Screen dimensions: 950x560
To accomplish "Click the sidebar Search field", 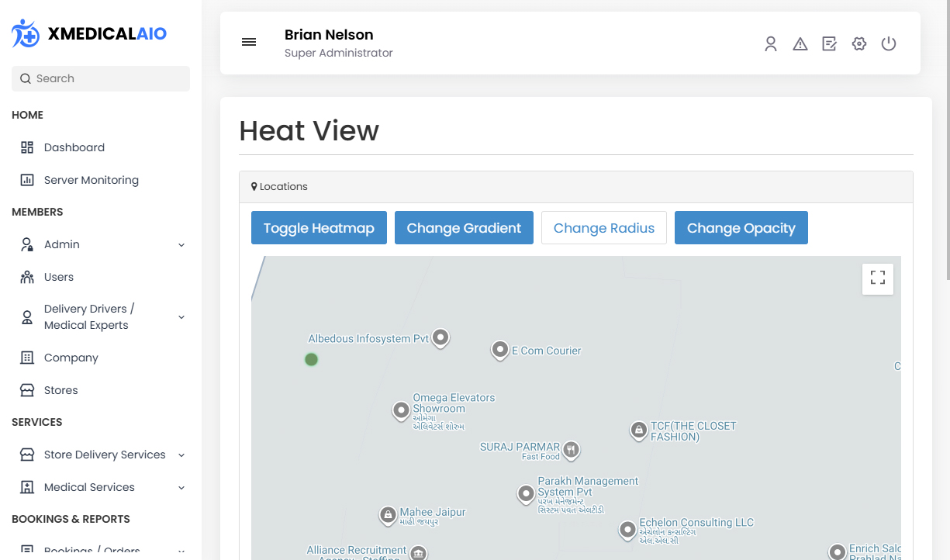I will click(x=101, y=78).
